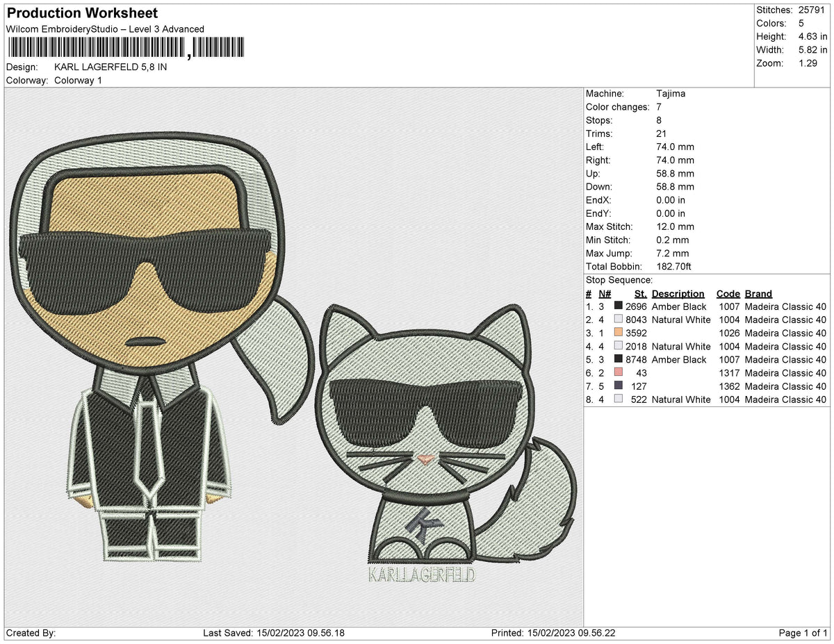Click the KARL LAGERFELD design name

(111, 67)
